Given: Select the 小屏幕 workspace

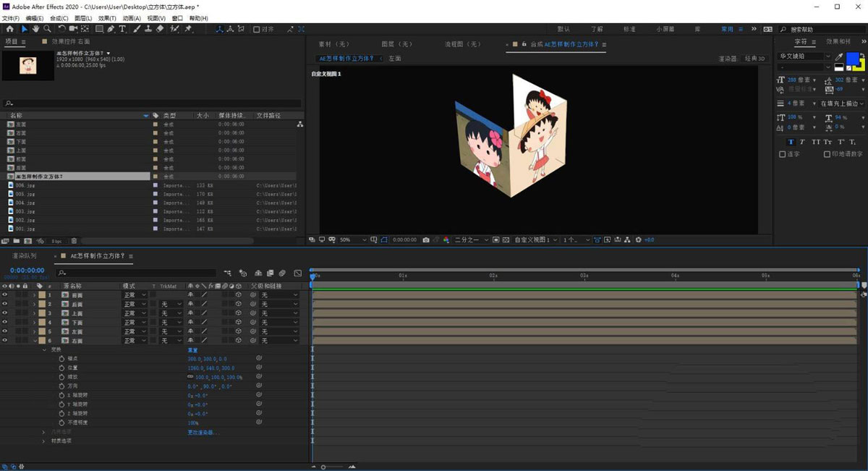Looking at the screenshot, I should coord(665,30).
